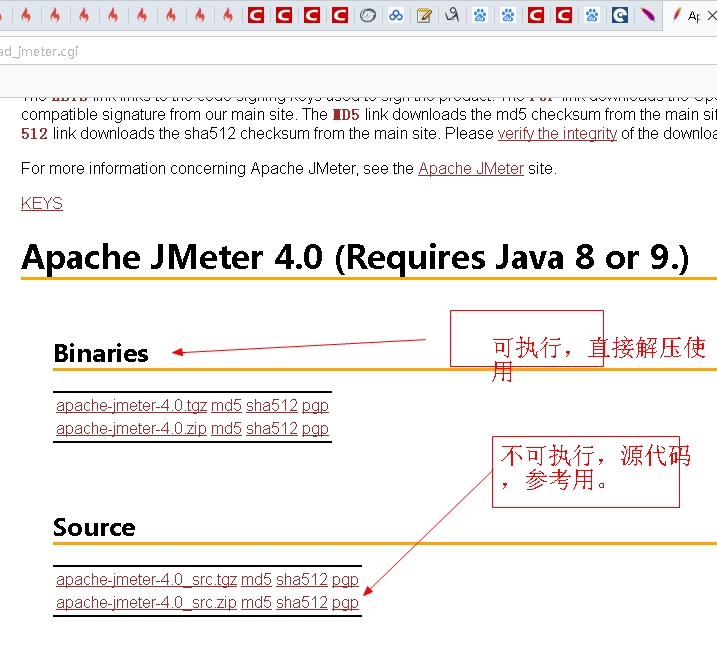Switch to red C tab adjacent to the last flame tab

pos(256,16)
